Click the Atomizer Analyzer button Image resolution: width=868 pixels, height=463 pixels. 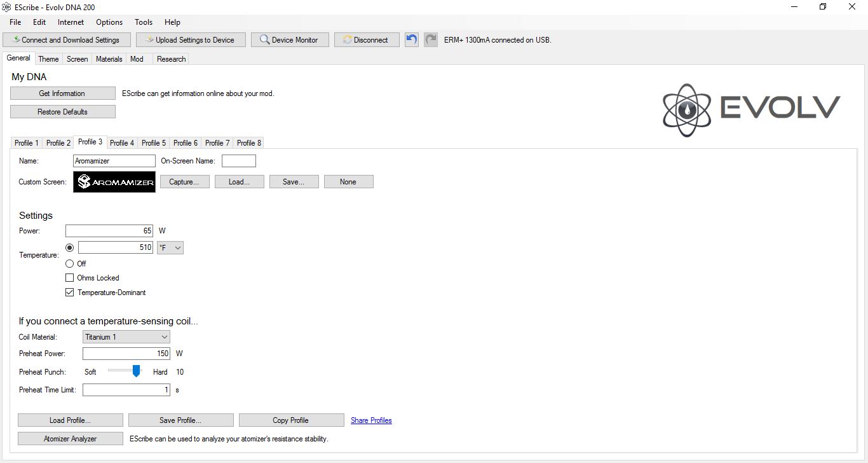pyautogui.click(x=70, y=439)
